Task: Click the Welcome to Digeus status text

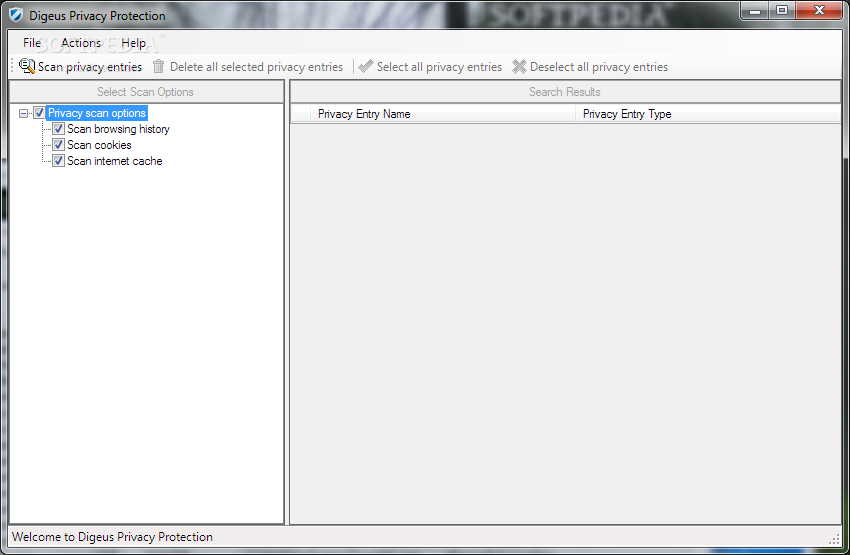Action: [x=112, y=537]
